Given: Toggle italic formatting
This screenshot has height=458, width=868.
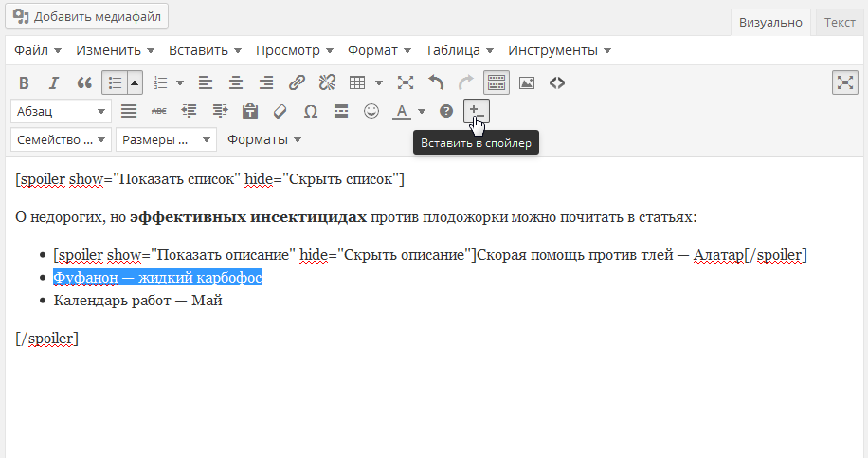Looking at the screenshot, I should (53, 83).
